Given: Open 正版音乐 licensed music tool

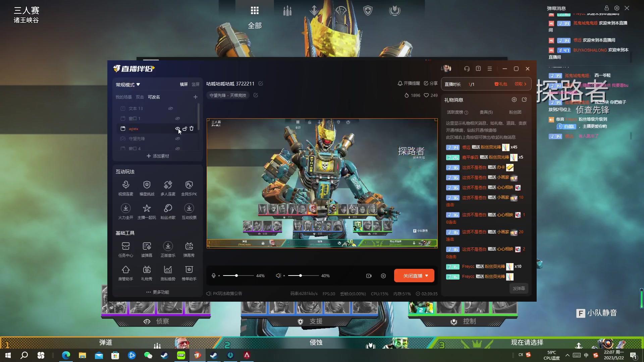Looking at the screenshot, I should (168, 249).
